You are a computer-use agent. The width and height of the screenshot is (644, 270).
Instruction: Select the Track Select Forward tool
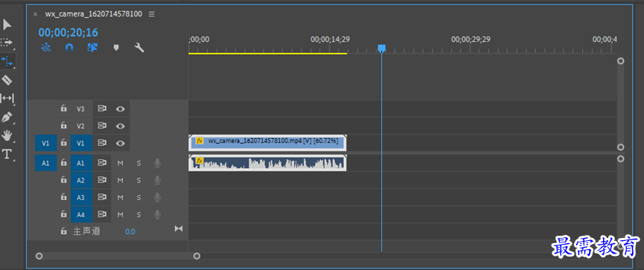coord(7,43)
